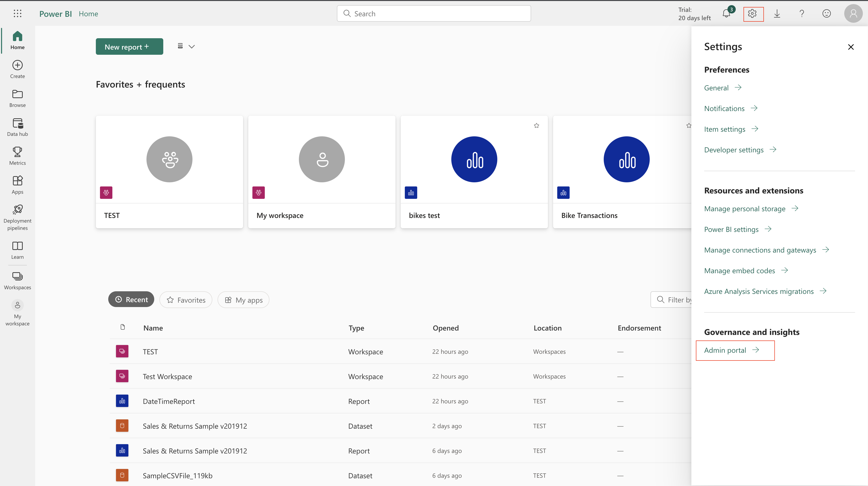The height and width of the screenshot is (486, 868).
Task: Click the Search box
Action: [x=434, y=13]
